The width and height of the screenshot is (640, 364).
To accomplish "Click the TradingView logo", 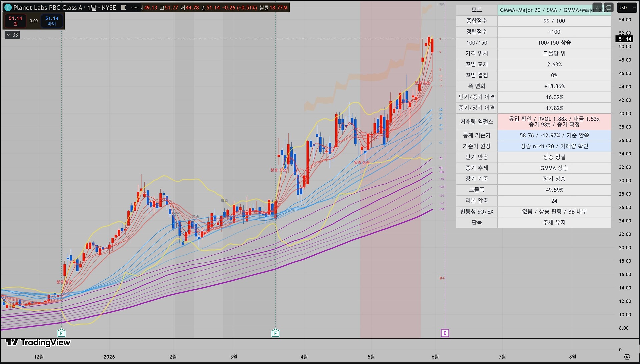I will pos(38,343).
